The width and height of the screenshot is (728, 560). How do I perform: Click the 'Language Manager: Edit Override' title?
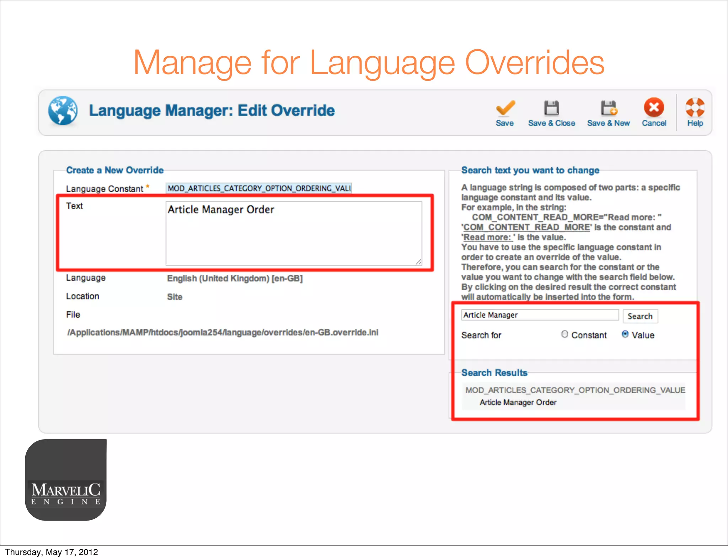click(212, 111)
